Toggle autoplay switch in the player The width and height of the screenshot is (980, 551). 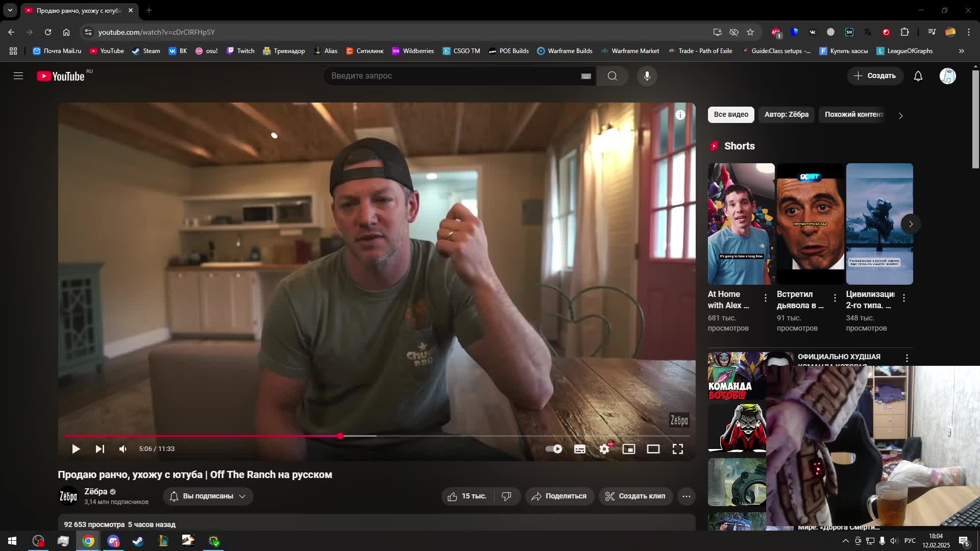(x=554, y=449)
